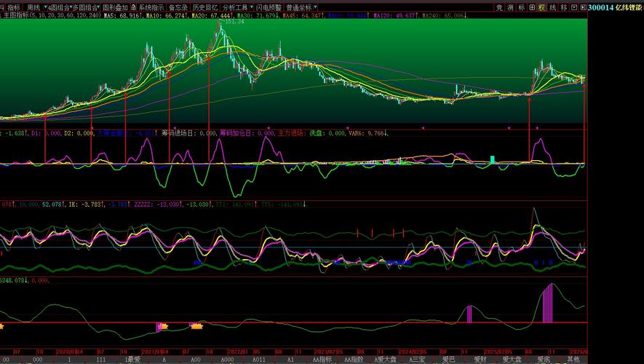Click the ZZZZZ: -13.030 value
The width and height of the screenshot is (644, 364).
(x=156, y=204)
